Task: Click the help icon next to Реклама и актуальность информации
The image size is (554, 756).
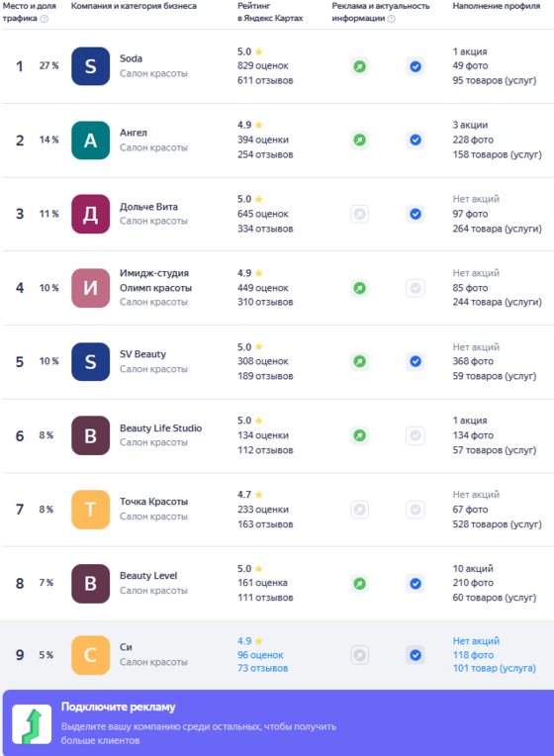Action: tap(392, 19)
